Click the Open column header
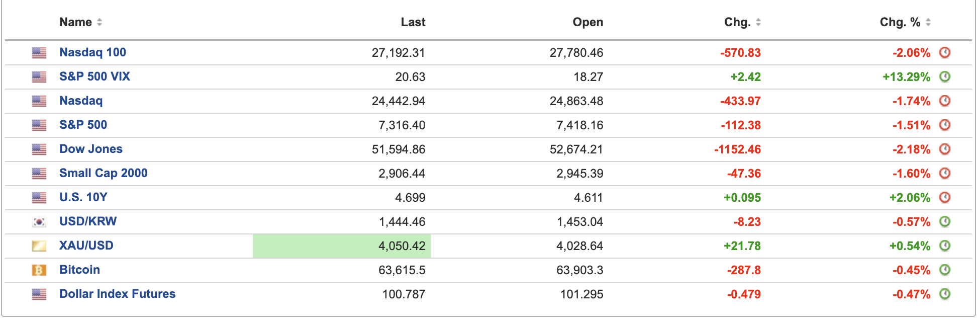Image resolution: width=980 pixels, height=321 pixels. click(x=588, y=22)
